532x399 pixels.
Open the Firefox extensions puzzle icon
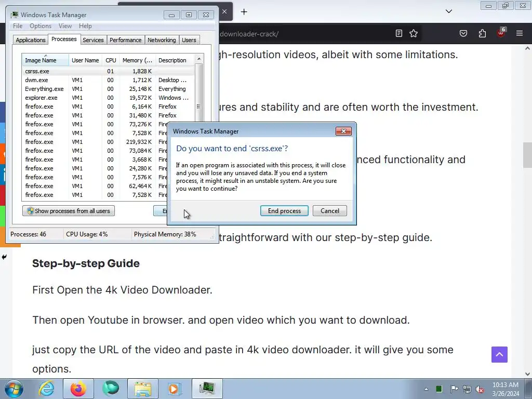click(482, 33)
